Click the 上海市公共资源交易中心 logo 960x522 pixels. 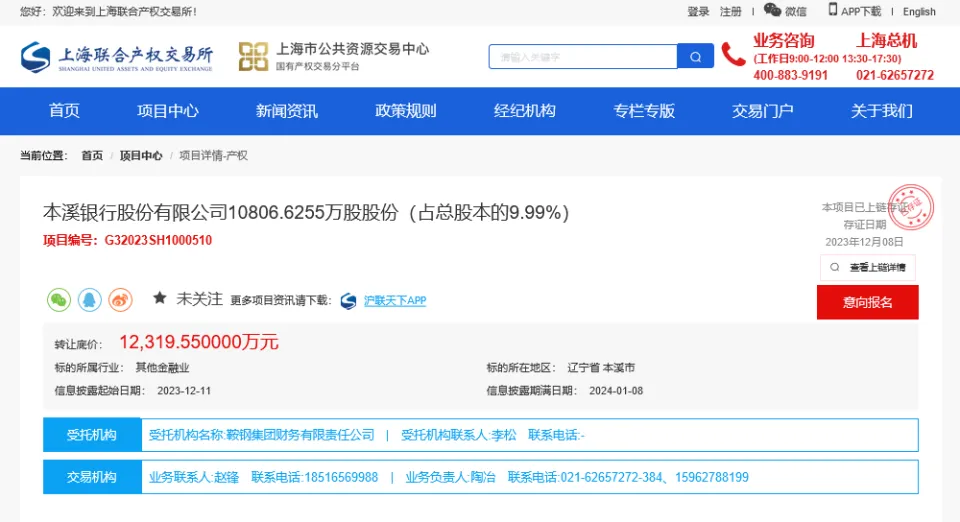(334, 56)
